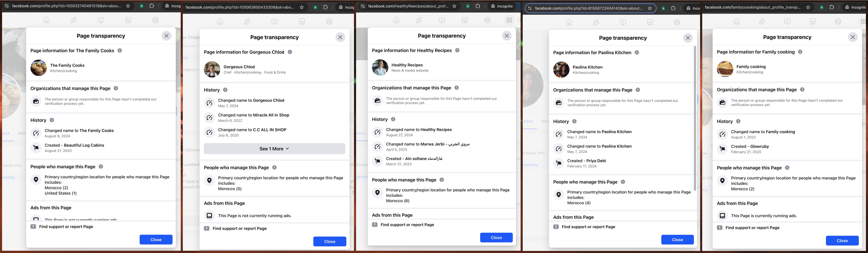Info icon beside Organizations in Healthy Recipes dialog
Viewport: 868px width, 253px height.
coord(457,88)
